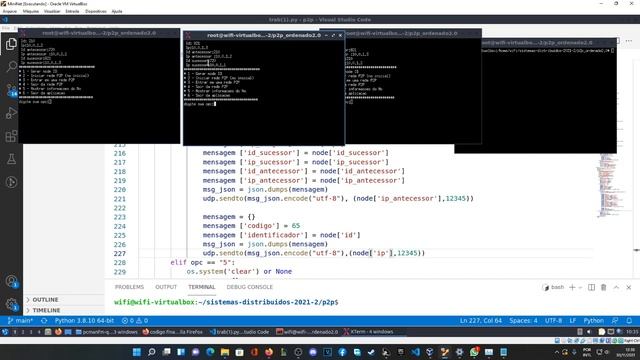Open Visual Studio Code from Windows taskbar

416,352
